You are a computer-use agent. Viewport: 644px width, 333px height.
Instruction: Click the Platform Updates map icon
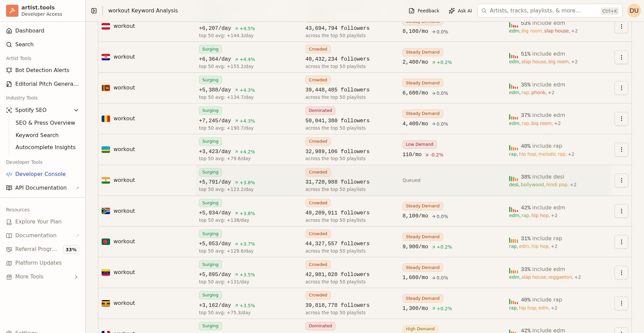[9, 263]
